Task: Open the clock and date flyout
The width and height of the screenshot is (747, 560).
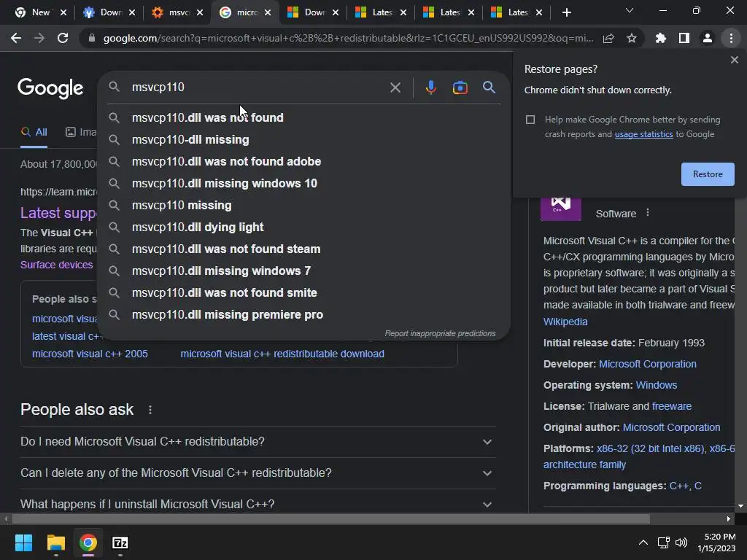Action: coord(716,542)
